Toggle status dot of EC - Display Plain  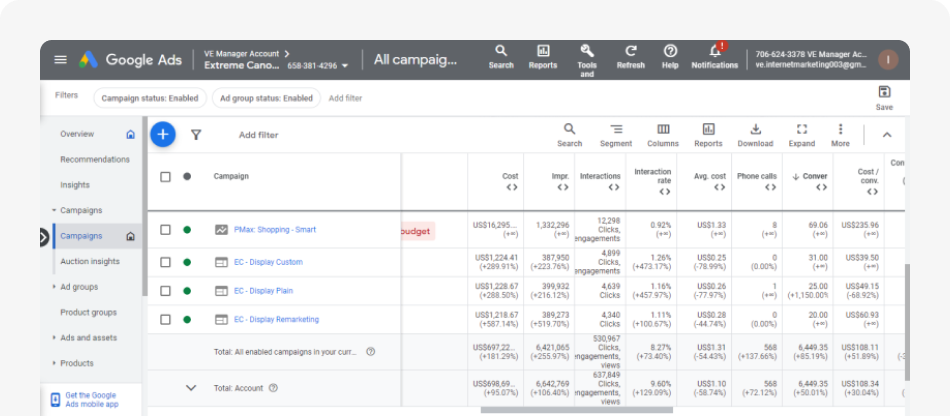pyautogui.click(x=187, y=291)
